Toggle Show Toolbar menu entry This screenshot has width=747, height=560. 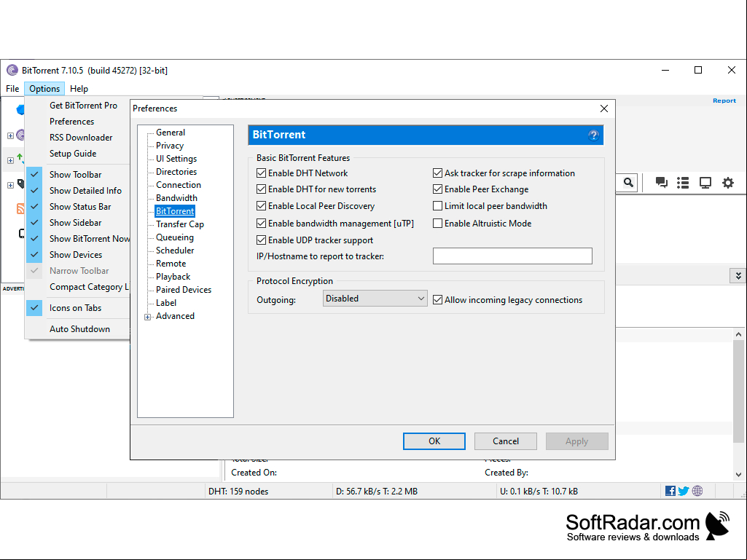click(75, 175)
